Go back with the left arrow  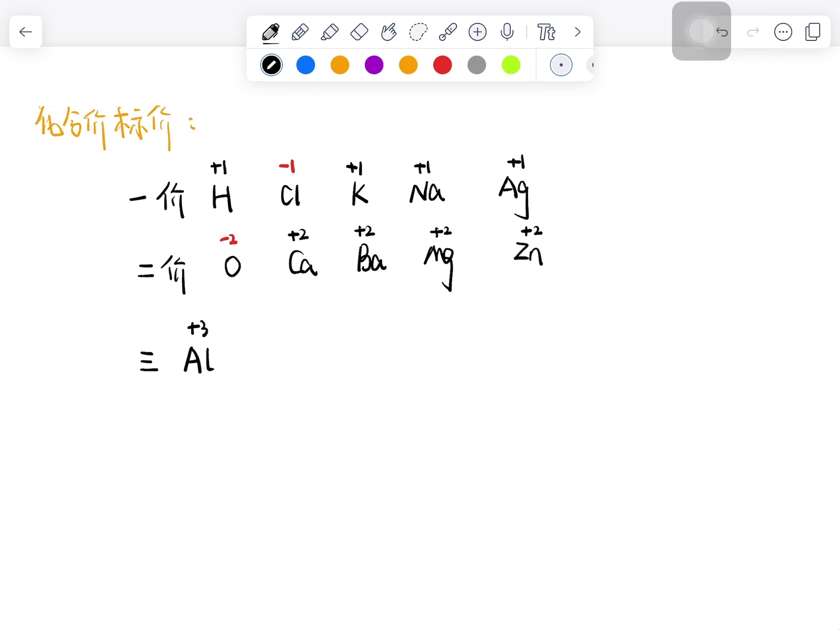tap(26, 32)
